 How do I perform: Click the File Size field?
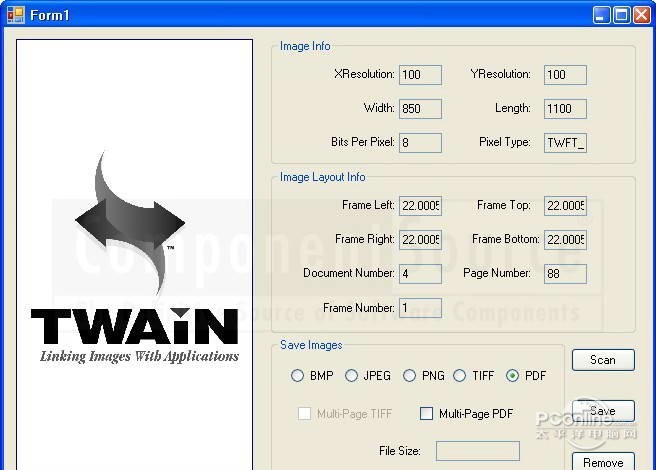(x=478, y=451)
